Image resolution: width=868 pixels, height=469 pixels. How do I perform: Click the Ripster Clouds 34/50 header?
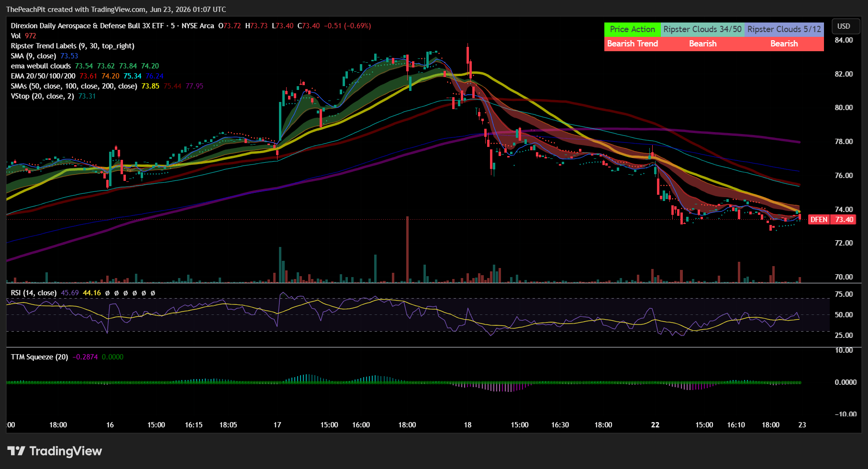coord(702,29)
